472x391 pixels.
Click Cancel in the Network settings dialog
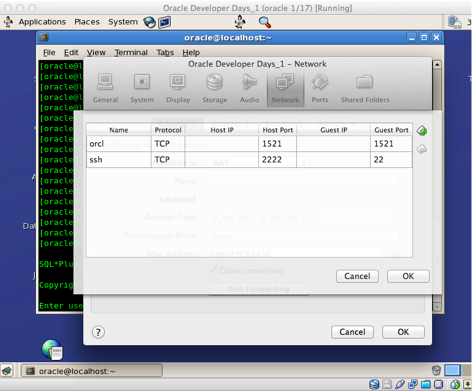352,332
